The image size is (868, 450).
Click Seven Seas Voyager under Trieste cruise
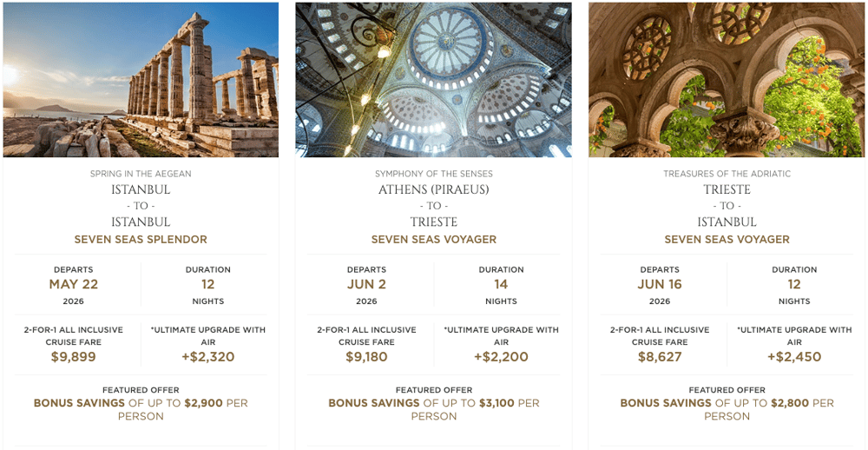click(727, 240)
